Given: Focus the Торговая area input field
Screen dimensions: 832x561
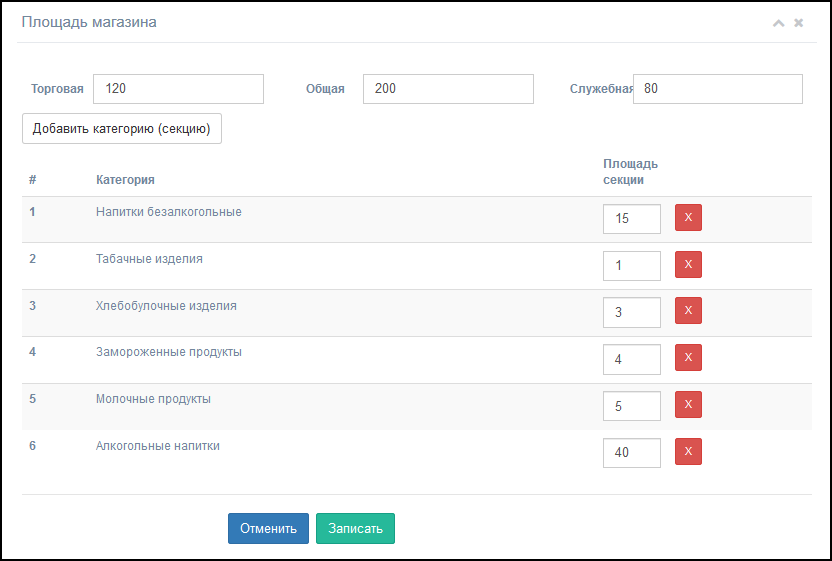Looking at the screenshot, I should pos(178,89).
